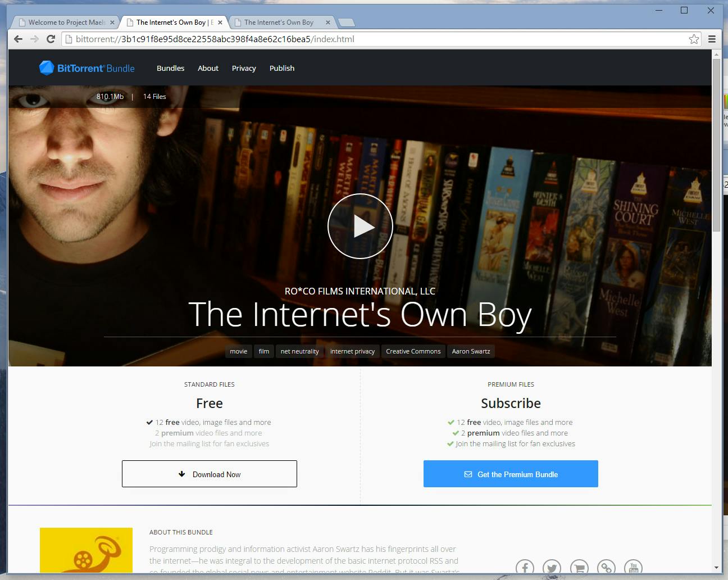Screen dimensions: 728x580
Task: Open the Publish navigation item
Action: [x=282, y=68]
